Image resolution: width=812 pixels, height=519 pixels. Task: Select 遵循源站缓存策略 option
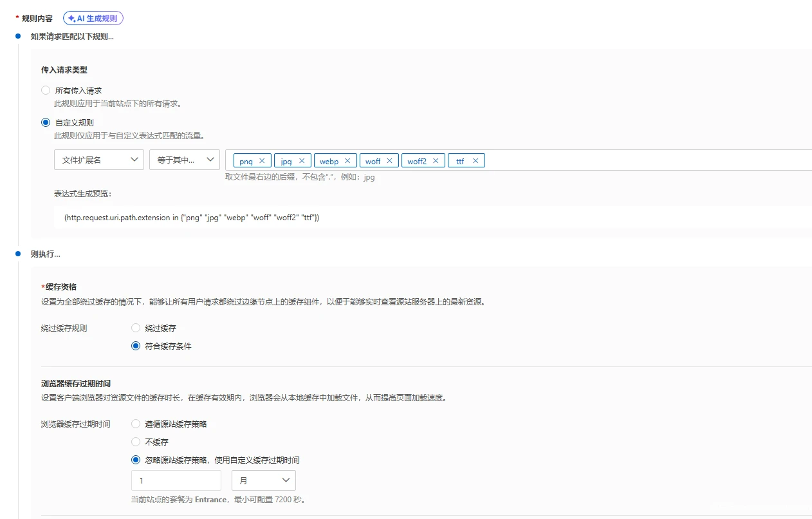tap(136, 424)
